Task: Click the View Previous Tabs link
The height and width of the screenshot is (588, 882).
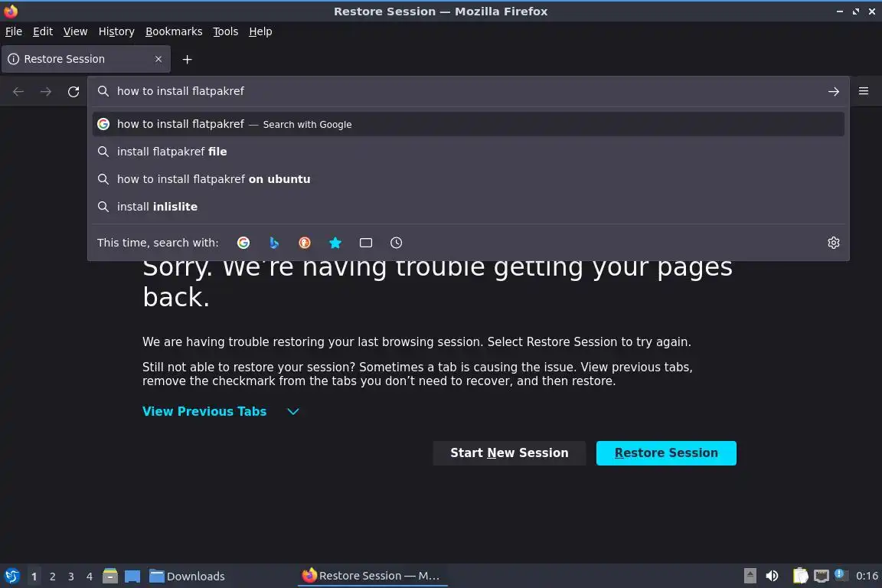Action: click(x=204, y=411)
